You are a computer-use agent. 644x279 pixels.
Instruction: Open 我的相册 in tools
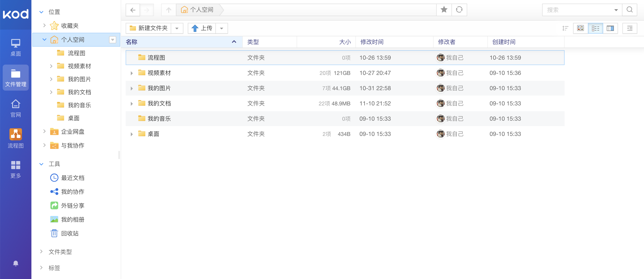(68, 220)
